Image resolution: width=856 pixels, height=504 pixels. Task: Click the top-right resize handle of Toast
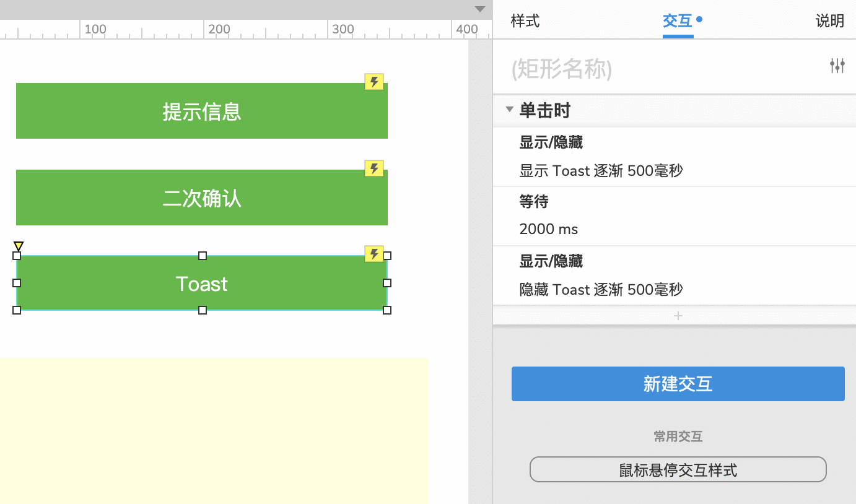(387, 256)
